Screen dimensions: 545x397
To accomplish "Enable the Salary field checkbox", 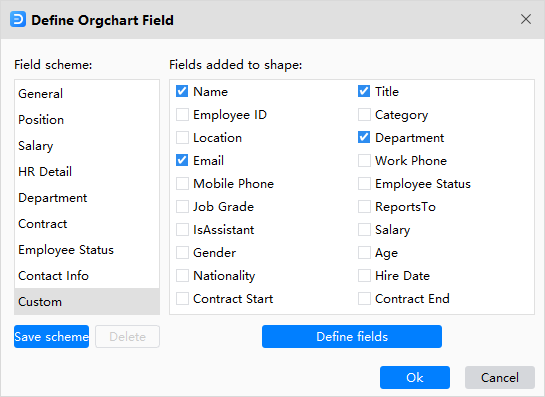I will [x=364, y=229].
